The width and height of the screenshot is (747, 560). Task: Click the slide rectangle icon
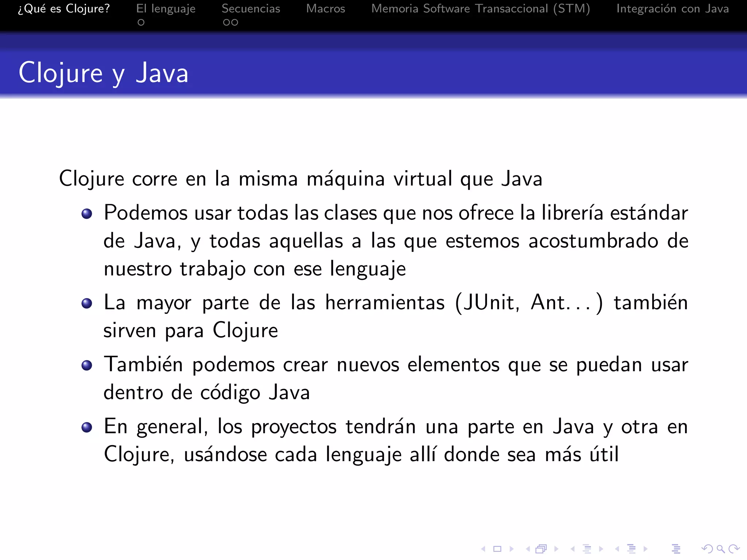click(x=497, y=549)
